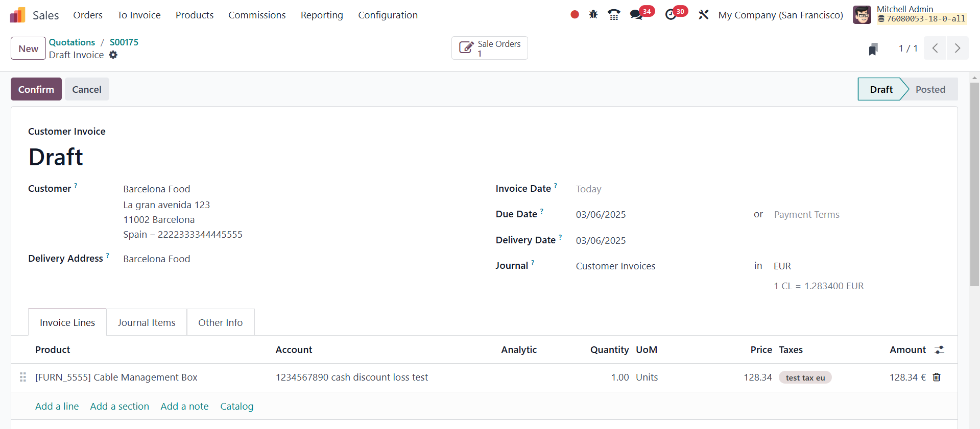Open the debug bug icon menu
The image size is (980, 429).
(593, 15)
